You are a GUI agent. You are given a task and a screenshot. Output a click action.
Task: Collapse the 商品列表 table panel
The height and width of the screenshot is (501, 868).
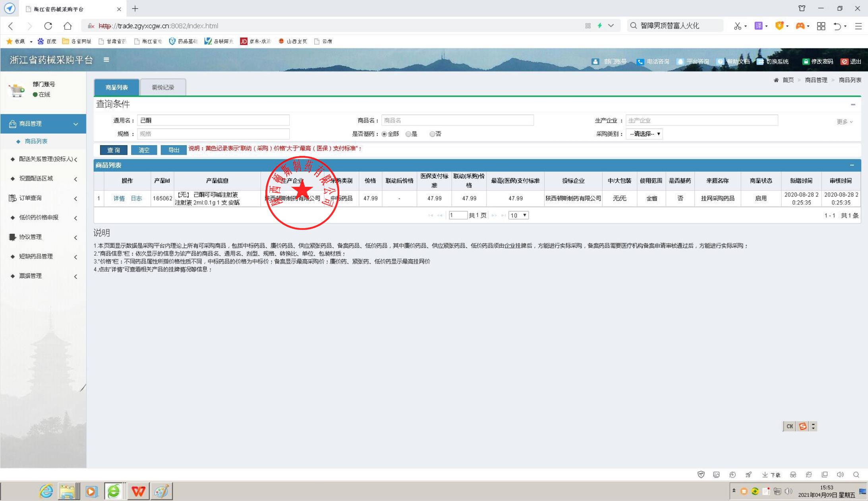point(852,165)
